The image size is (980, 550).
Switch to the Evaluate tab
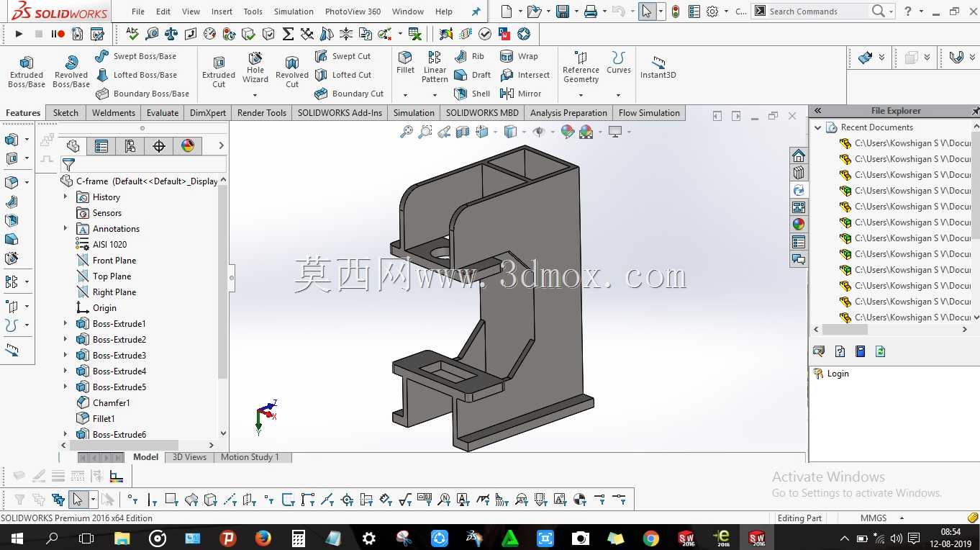pyautogui.click(x=163, y=113)
